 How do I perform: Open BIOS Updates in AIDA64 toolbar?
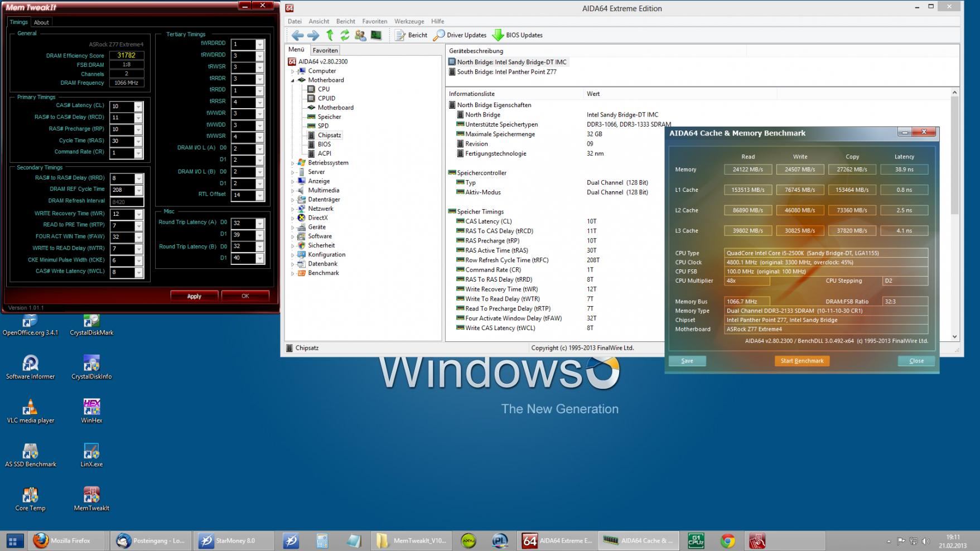pyautogui.click(x=517, y=35)
